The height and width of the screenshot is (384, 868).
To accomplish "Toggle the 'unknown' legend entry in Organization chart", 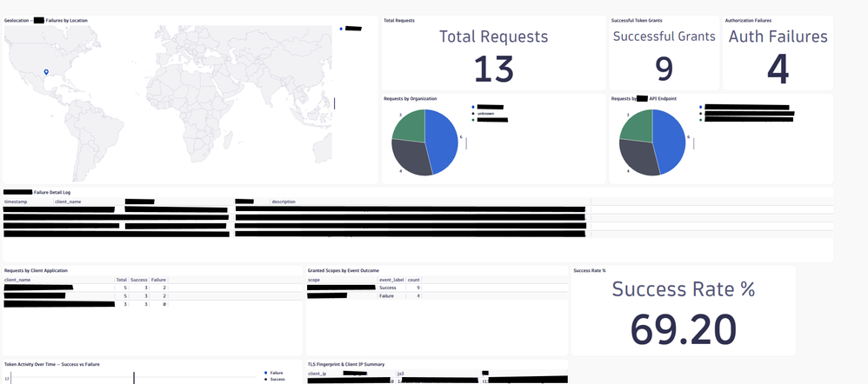I will 485,113.
